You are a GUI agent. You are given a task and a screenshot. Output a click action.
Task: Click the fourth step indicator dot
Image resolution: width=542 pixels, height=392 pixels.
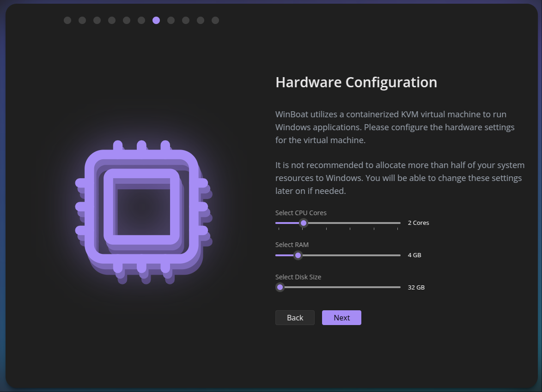pyautogui.click(x=112, y=20)
